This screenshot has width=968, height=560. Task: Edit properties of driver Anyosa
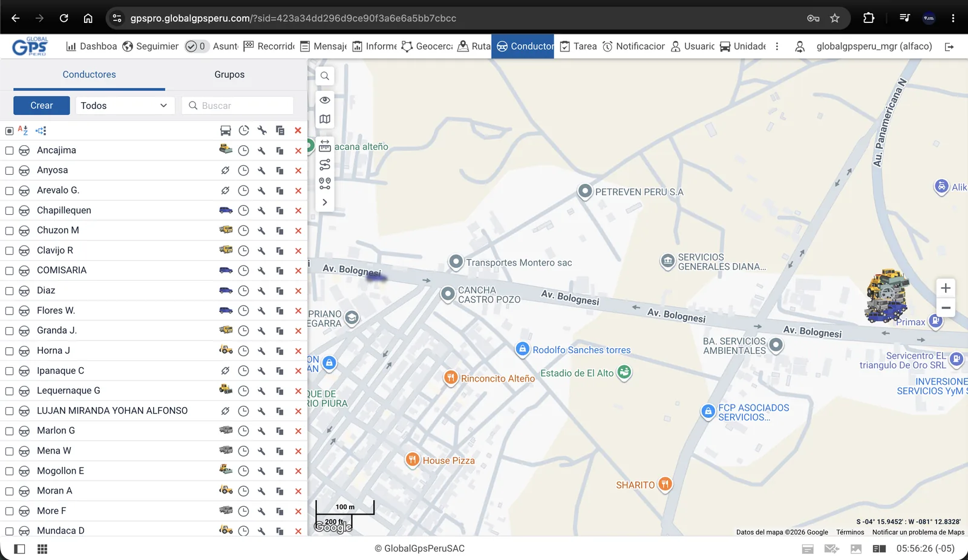(x=262, y=171)
